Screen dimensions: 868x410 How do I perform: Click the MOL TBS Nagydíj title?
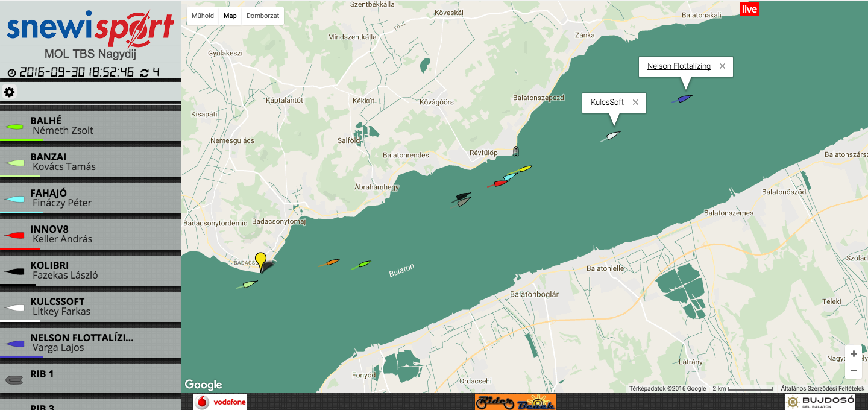tap(90, 54)
